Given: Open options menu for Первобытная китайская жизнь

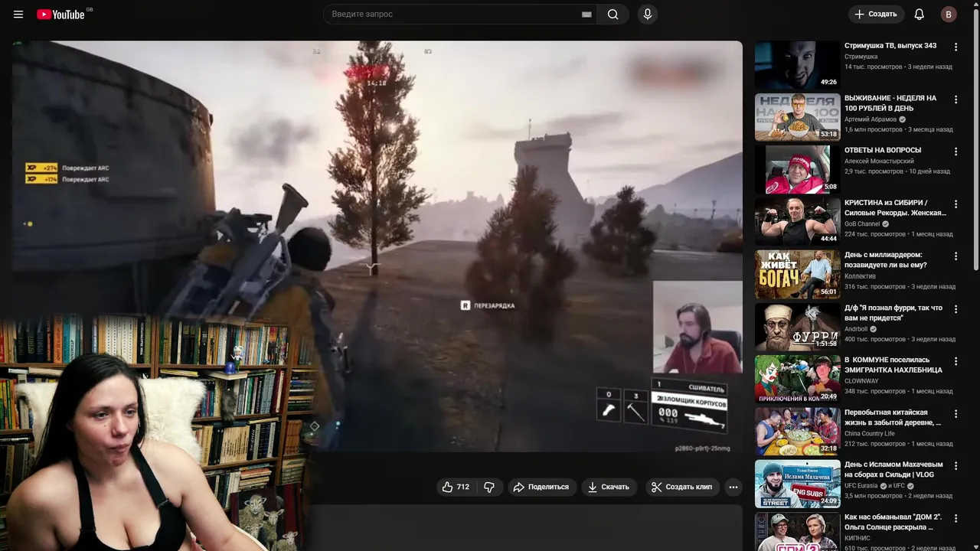Looking at the screenshot, I should point(955,413).
